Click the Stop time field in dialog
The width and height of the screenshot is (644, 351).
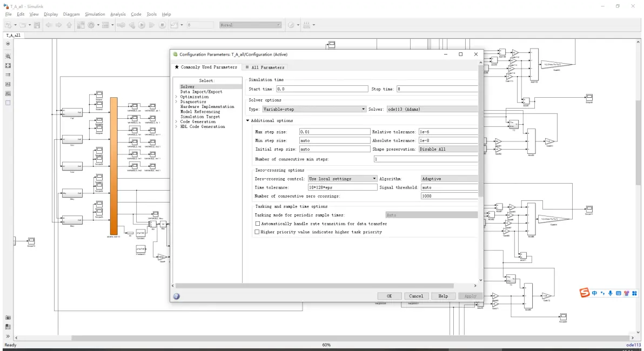coord(437,89)
